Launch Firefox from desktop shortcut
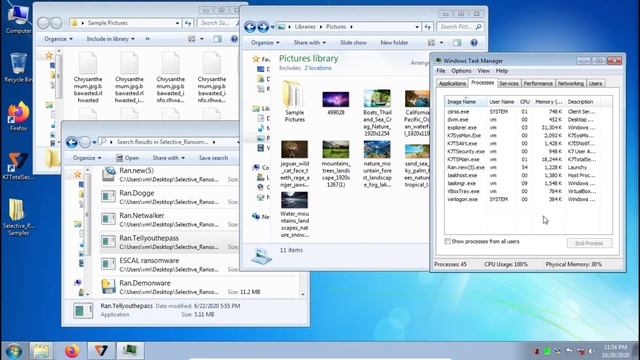The width and height of the screenshot is (640, 360). (18, 116)
